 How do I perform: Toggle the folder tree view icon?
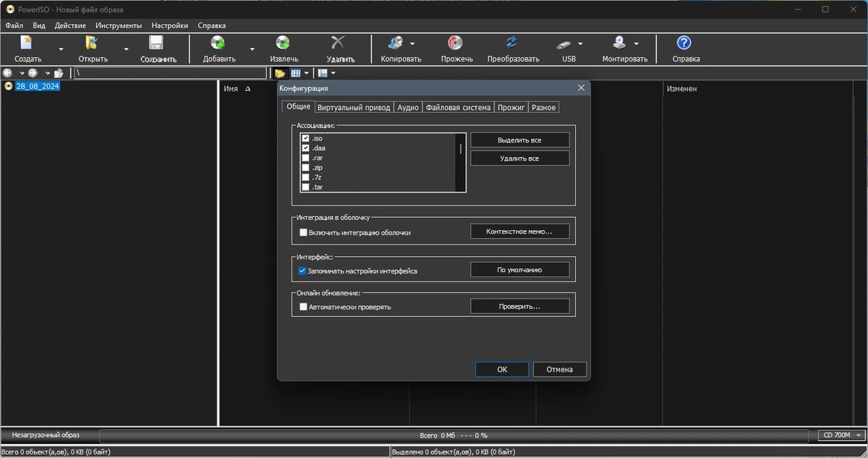click(280, 73)
